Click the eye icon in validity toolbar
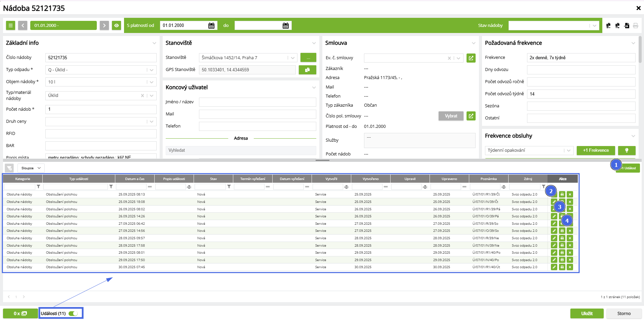Image resolution: width=644 pixels, height=320 pixels. click(x=116, y=26)
